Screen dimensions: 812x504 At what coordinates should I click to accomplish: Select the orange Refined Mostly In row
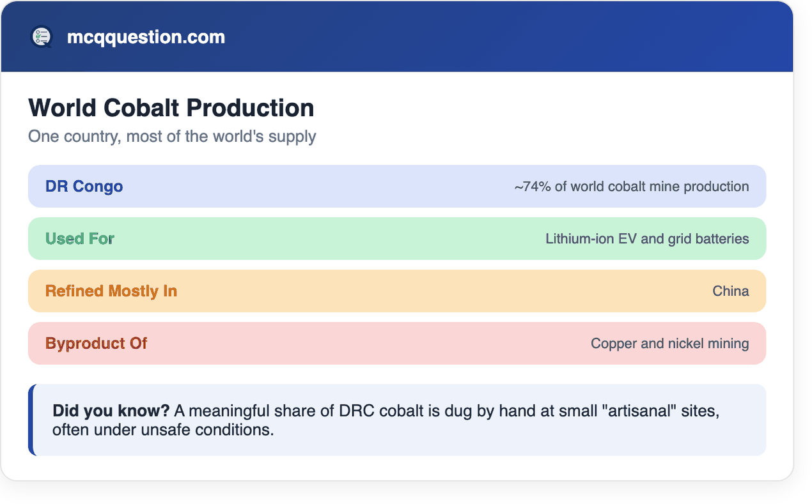(397, 291)
